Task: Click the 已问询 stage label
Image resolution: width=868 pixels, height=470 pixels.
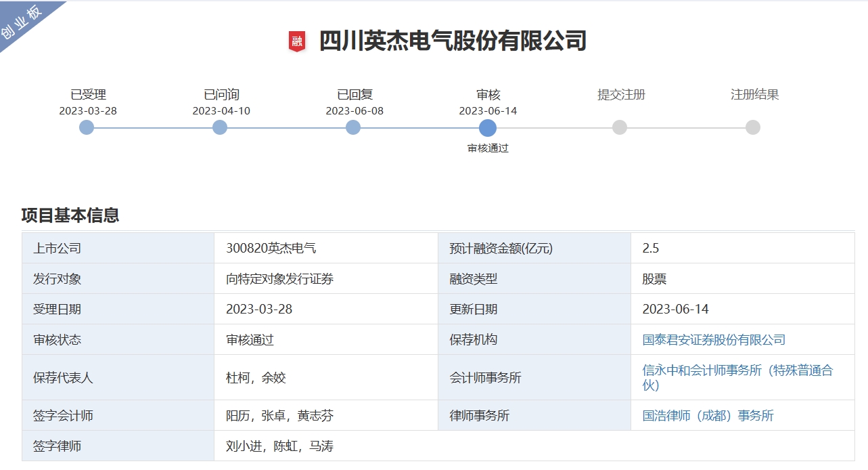Action: (x=221, y=95)
